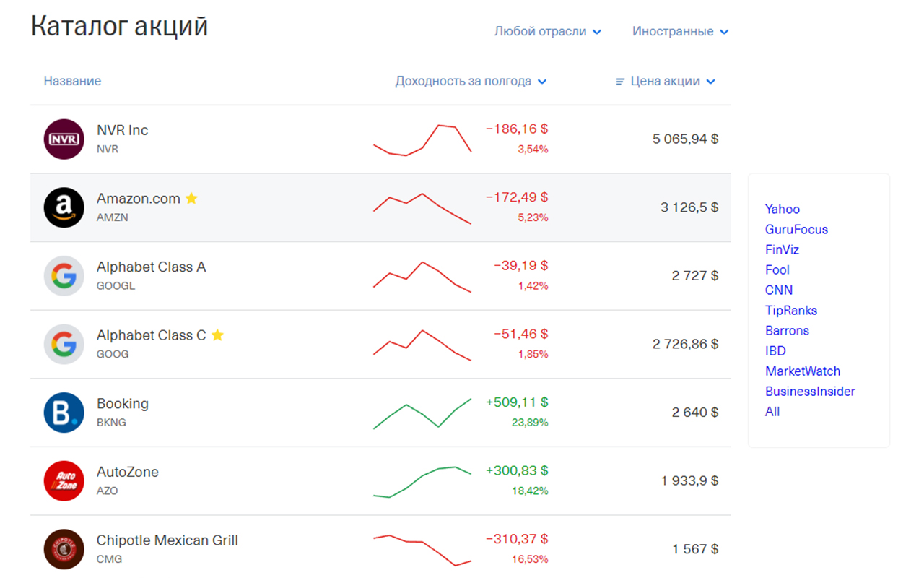Click the NVR Inc company logo
The image size is (924, 578).
pos(64,139)
